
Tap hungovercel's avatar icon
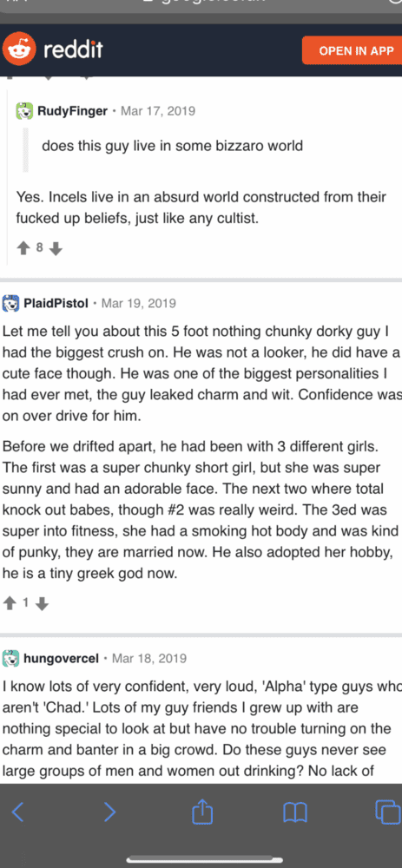(x=11, y=659)
